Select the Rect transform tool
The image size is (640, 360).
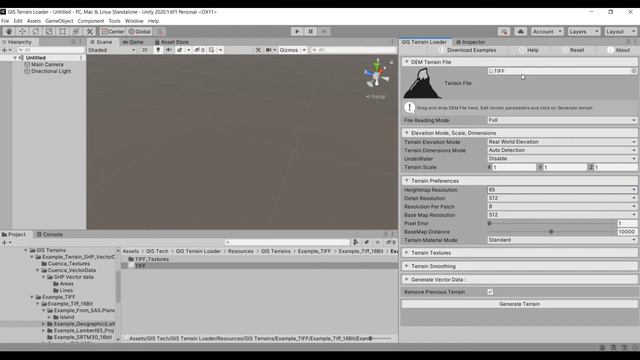click(x=62, y=31)
